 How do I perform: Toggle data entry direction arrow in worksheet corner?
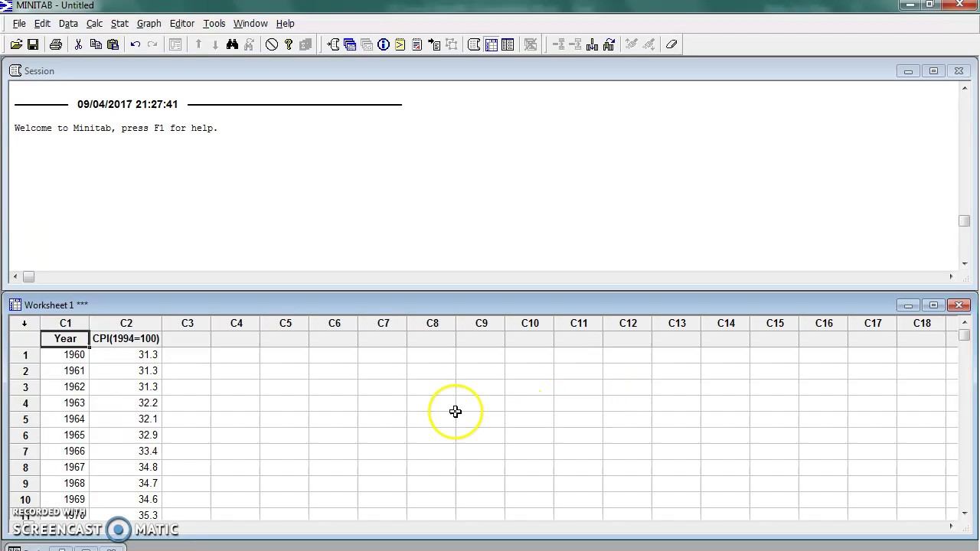pyautogui.click(x=24, y=323)
